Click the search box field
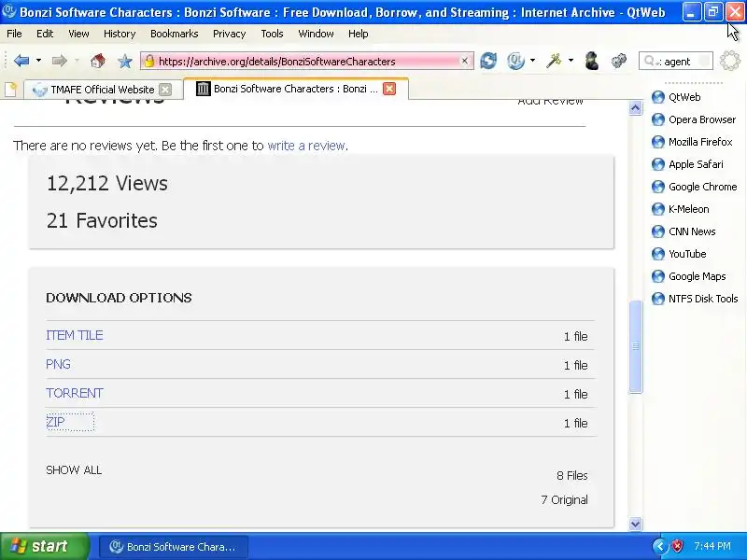Screen dimensions: 747x560 click(x=675, y=62)
